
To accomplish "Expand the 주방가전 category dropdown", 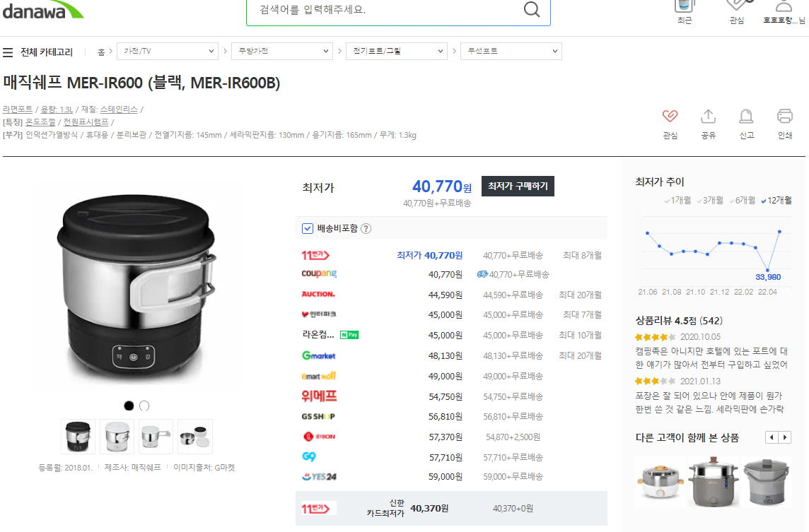I will pos(281,51).
